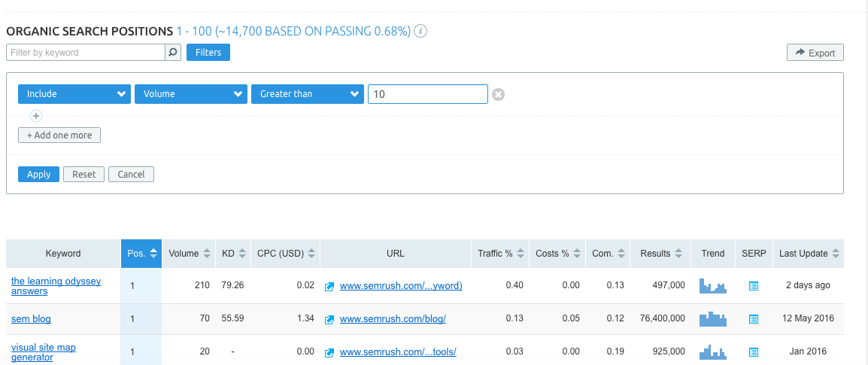Image resolution: width=868 pixels, height=365 pixels.
Task: Sort table by the Volume column header
Action: click(x=189, y=254)
